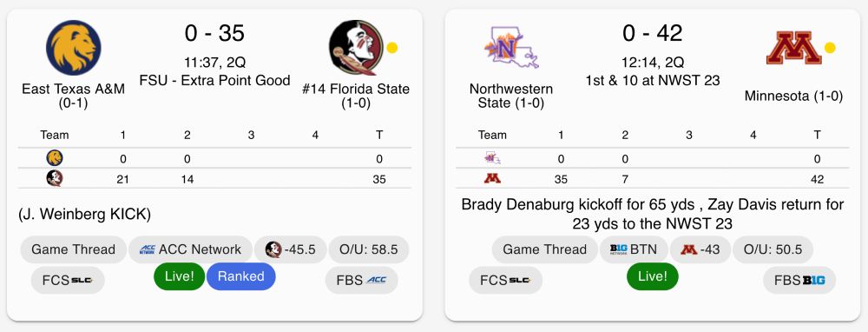Click the Florida State Seminoles logo
This screenshot has width=868, height=332.
coord(356,48)
